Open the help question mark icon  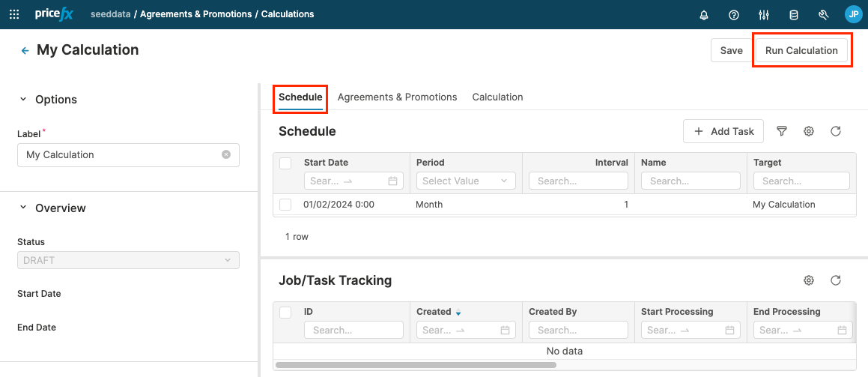(x=734, y=14)
